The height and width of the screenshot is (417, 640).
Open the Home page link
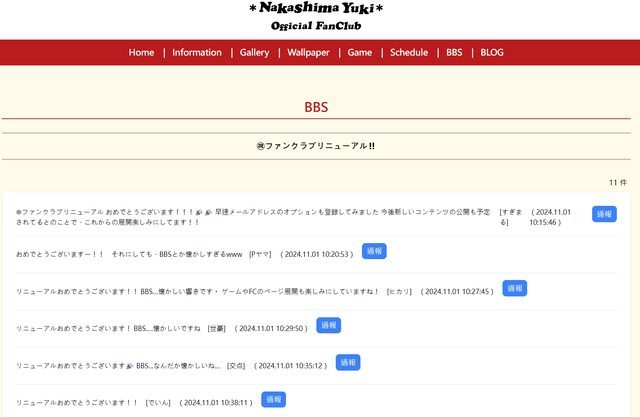pyautogui.click(x=141, y=52)
